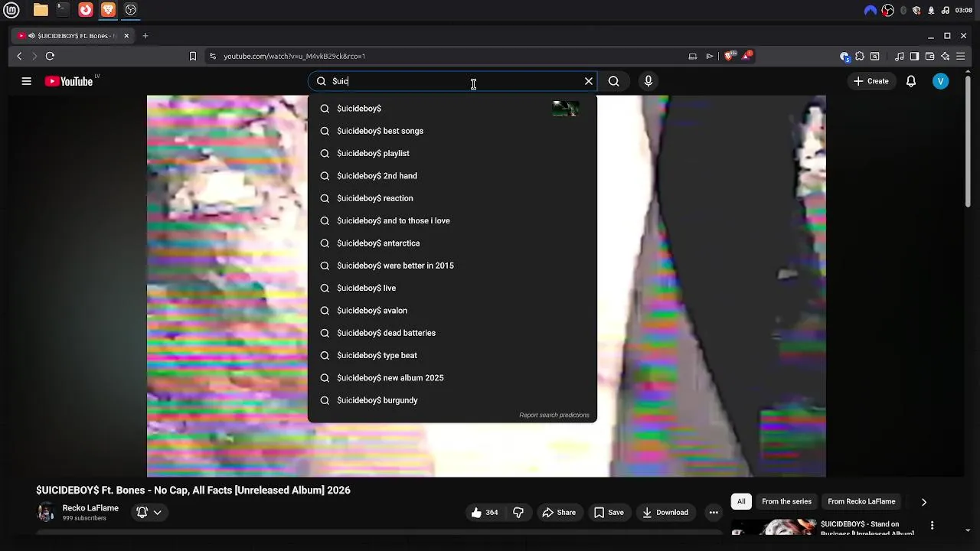Reload the page
Screen dimensions: 980x551
click(x=50, y=56)
